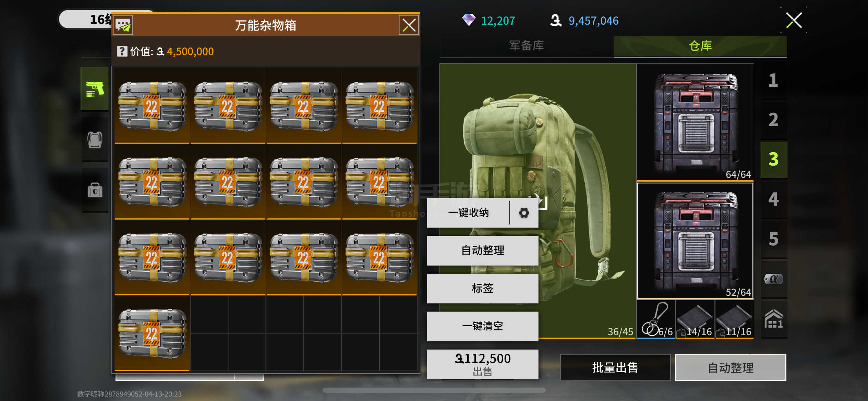Select the weapon category icon in the sidebar
Image resolution: width=868 pixels, height=401 pixels.
pos(95,89)
